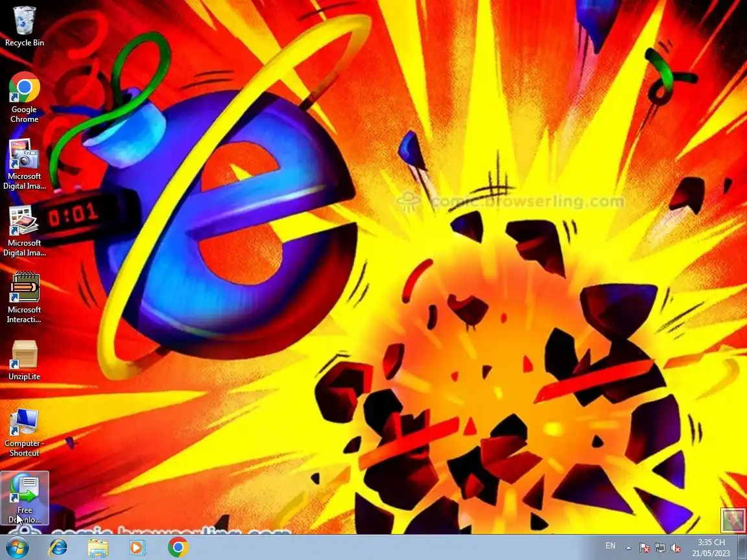Launch Google Chrome from the taskbar
Image resolution: width=747 pixels, height=560 pixels.
(x=178, y=548)
